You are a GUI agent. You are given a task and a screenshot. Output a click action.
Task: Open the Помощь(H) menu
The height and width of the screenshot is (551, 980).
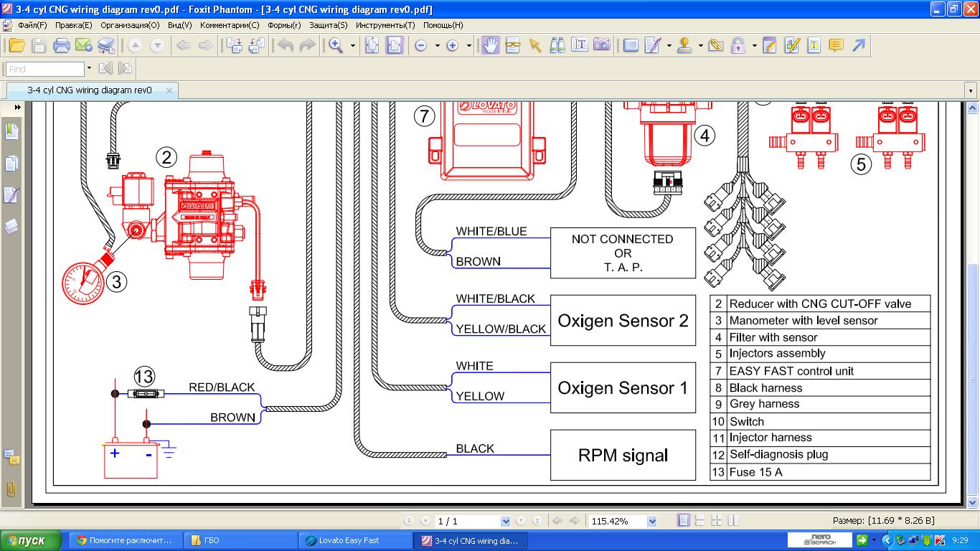pos(443,25)
